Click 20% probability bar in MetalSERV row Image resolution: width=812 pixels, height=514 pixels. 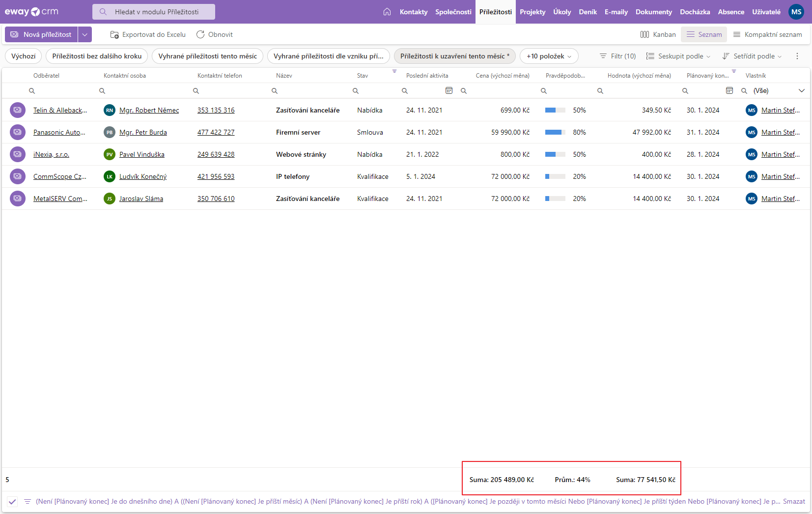click(555, 199)
